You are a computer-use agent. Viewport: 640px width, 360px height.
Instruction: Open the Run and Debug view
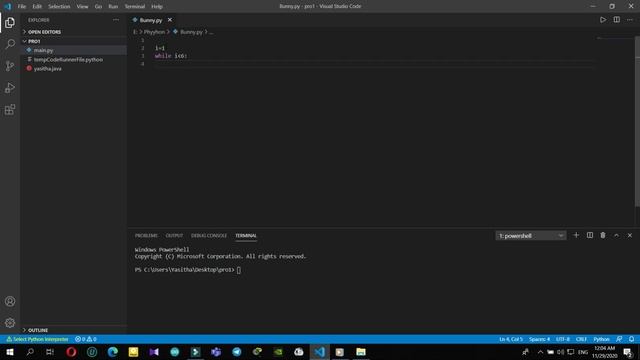point(10,88)
